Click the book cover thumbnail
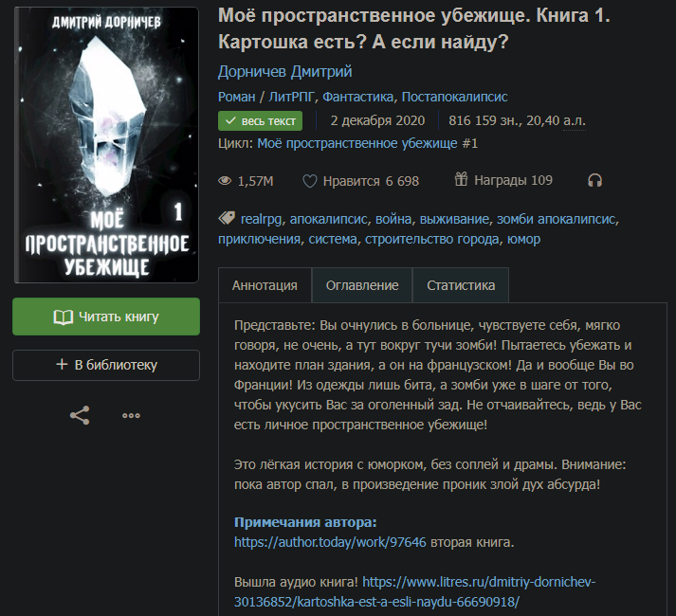Viewport: 676px width, 616px height. coord(106,145)
